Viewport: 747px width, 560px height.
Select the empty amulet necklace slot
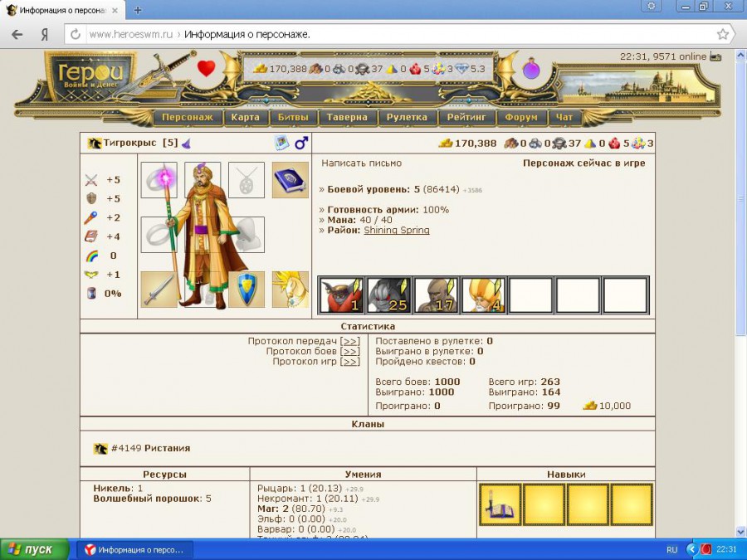(247, 180)
